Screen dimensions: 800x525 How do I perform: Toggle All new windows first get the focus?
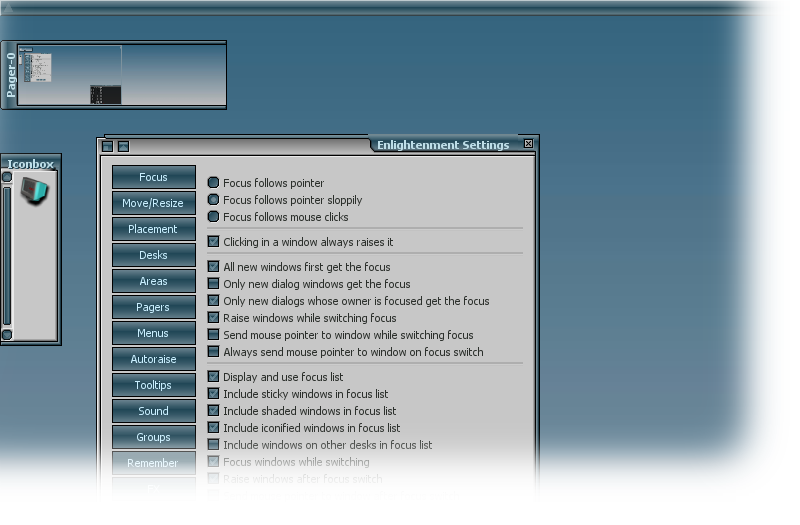[213, 266]
